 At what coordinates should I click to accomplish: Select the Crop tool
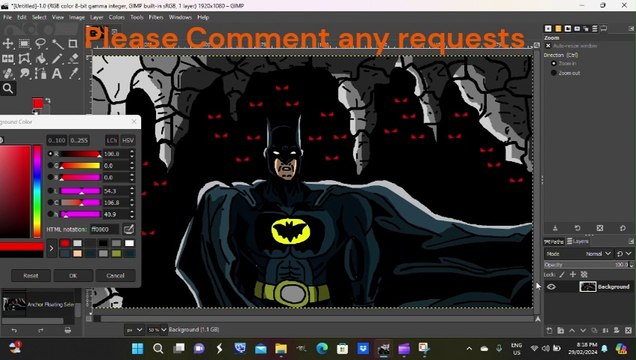pyautogui.click(x=73, y=43)
